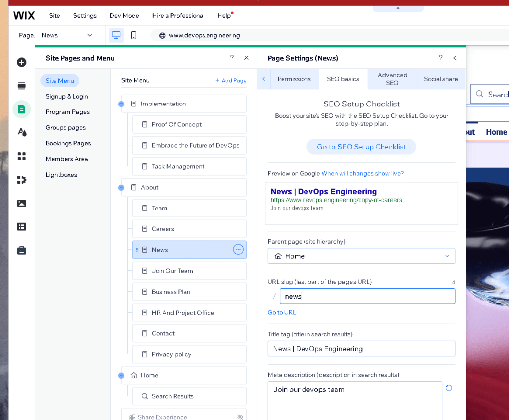Reset meta description with refresh icon
Screen dimensions: 509x420
tap(449, 388)
